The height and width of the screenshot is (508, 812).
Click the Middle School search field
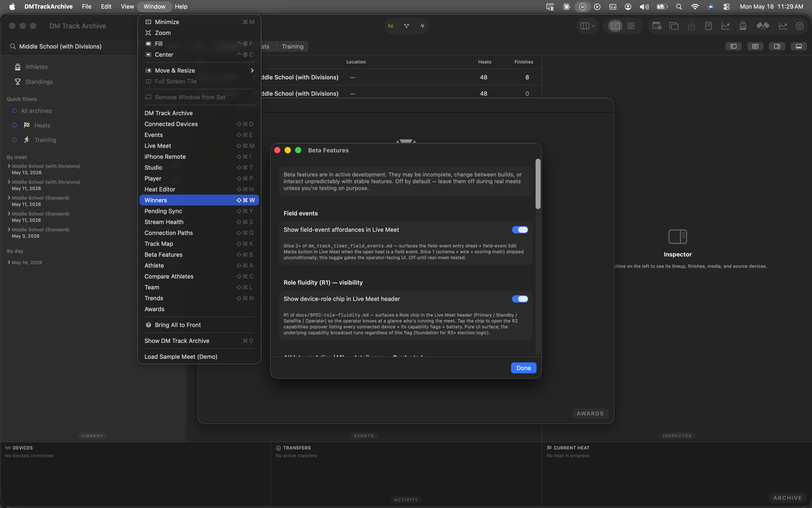[x=72, y=46]
